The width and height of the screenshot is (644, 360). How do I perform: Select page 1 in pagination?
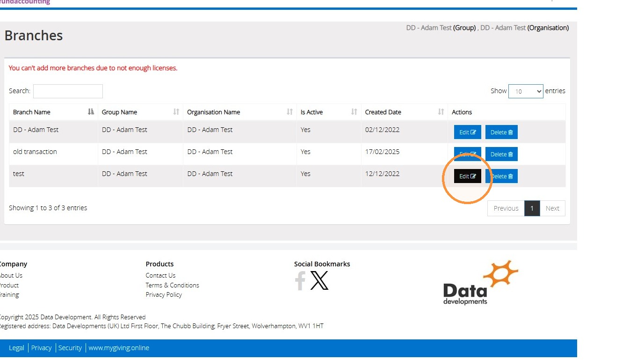(532, 208)
